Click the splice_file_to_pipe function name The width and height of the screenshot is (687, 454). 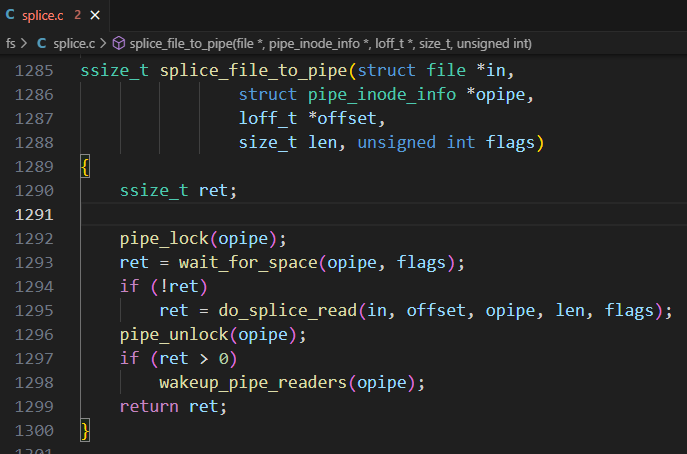click(253, 71)
